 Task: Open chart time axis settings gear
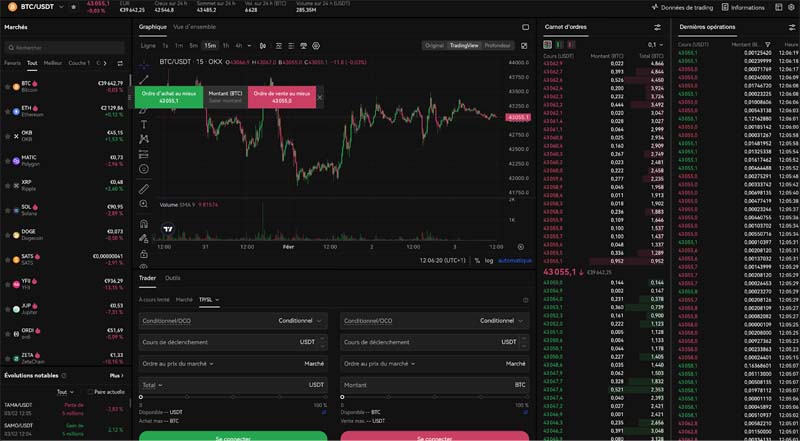click(520, 247)
